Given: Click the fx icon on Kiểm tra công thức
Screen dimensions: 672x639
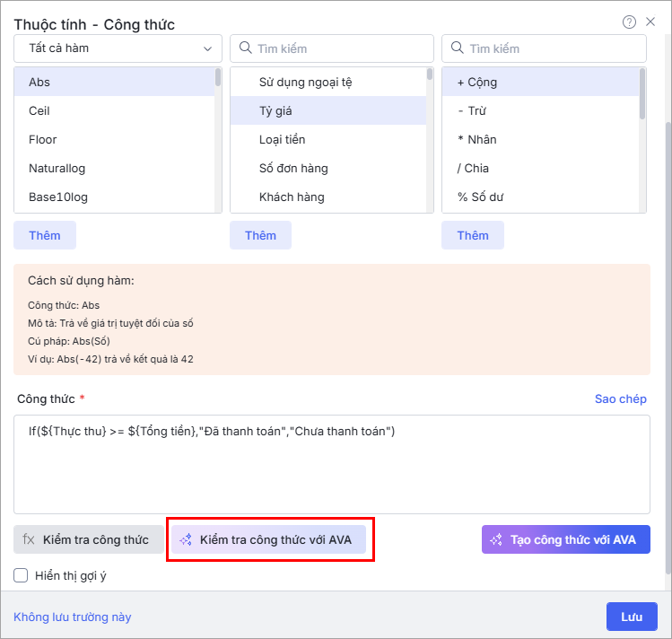Looking at the screenshot, I should [29, 539].
